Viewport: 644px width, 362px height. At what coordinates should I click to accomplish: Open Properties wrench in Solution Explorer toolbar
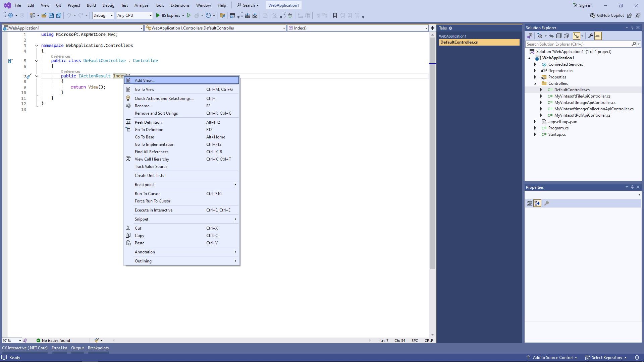(x=590, y=36)
